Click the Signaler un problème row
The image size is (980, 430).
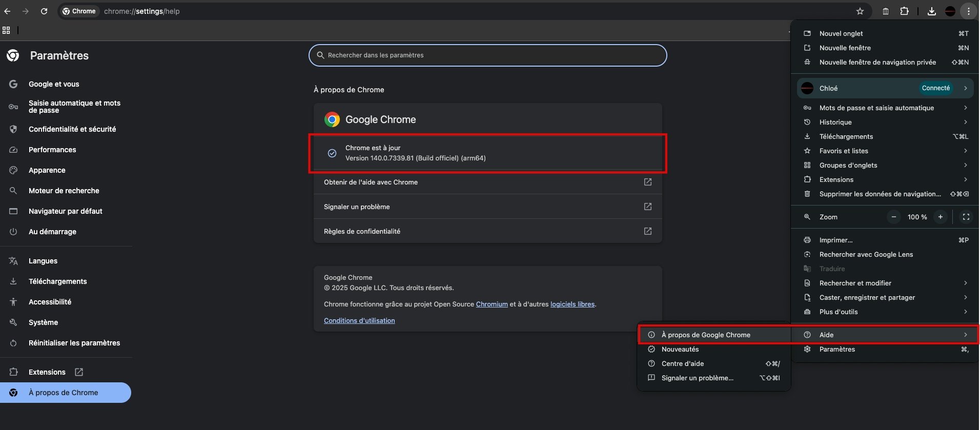488,207
